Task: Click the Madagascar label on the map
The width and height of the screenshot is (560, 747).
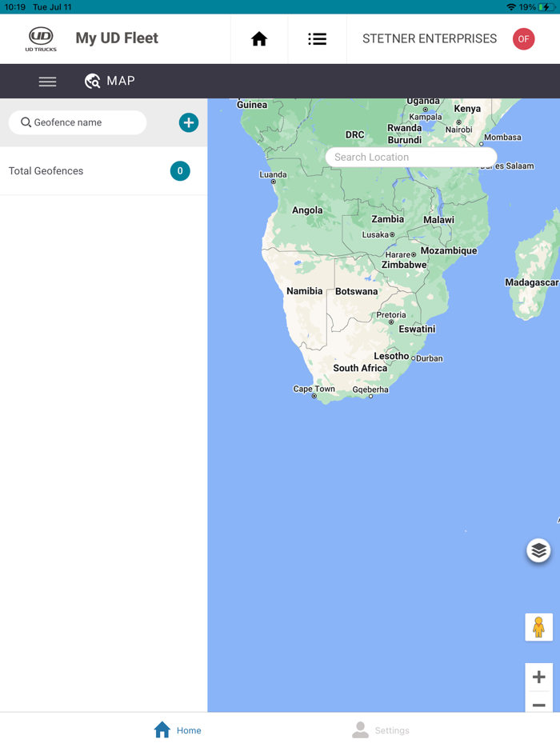Action: (x=531, y=282)
